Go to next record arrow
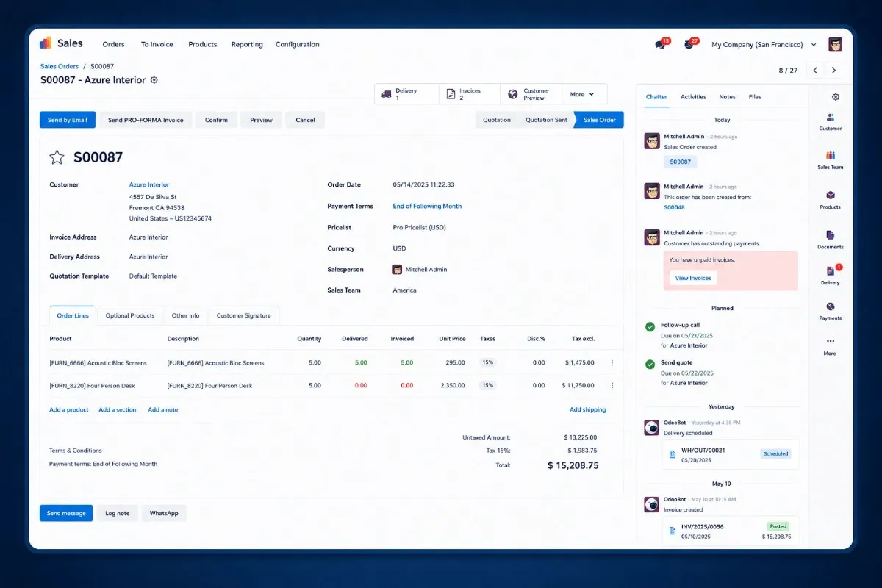882x588 pixels. click(833, 71)
